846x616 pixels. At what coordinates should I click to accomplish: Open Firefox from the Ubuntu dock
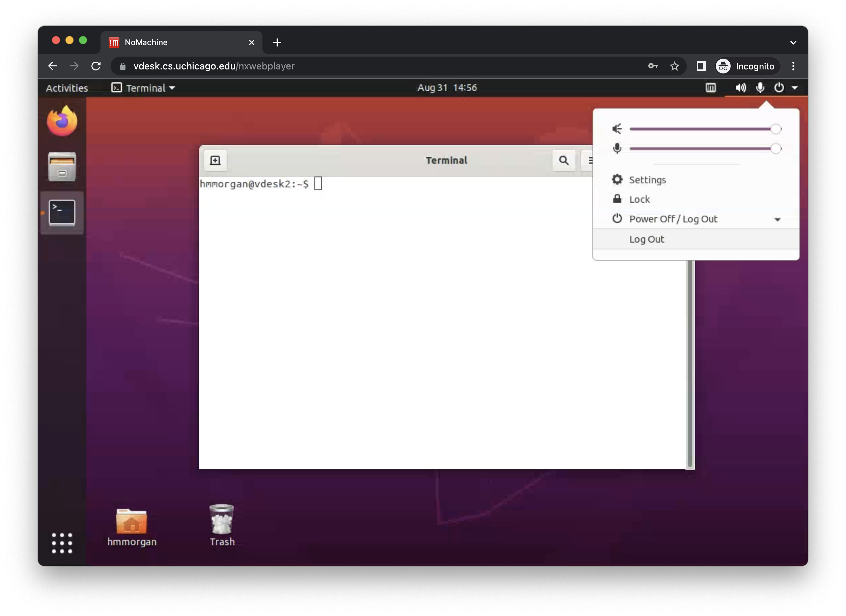coord(62,121)
